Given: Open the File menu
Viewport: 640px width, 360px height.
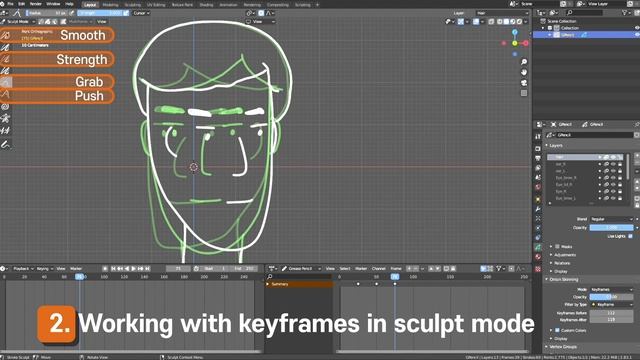Looking at the screenshot, I should 10,4.
